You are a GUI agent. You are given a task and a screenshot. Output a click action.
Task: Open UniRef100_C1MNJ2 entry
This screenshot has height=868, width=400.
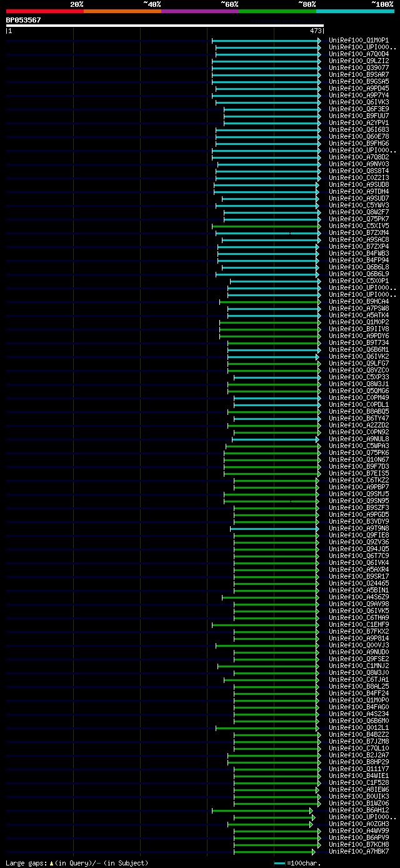click(x=359, y=666)
